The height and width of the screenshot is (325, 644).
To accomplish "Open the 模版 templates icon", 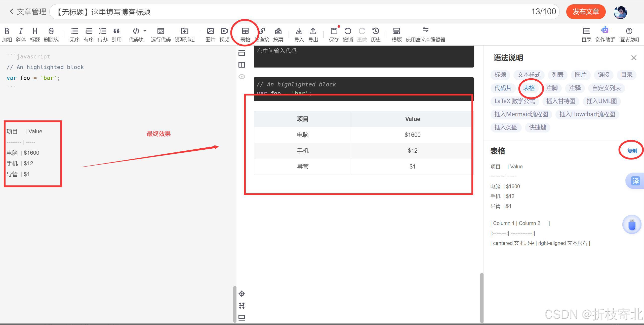I will pos(396,35).
